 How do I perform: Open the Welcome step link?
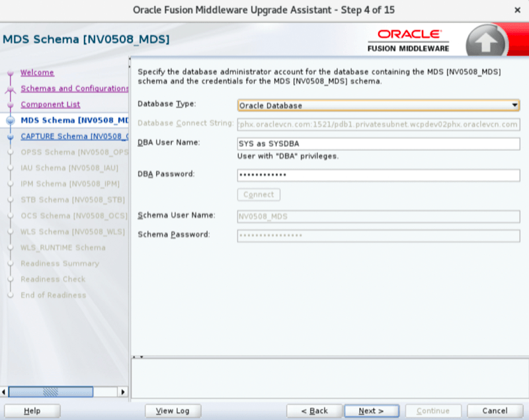[37, 73]
